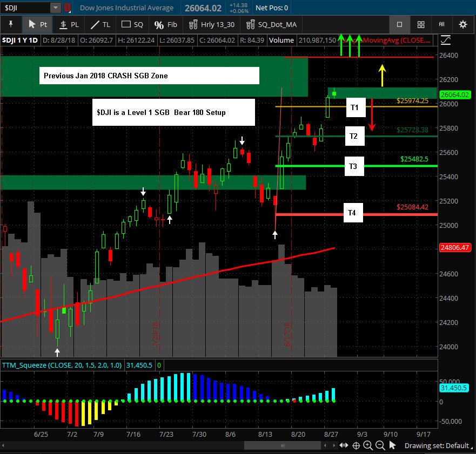Click the chart mode icon above price axis
The height and width of the screenshot is (454, 476).
tap(446, 40)
